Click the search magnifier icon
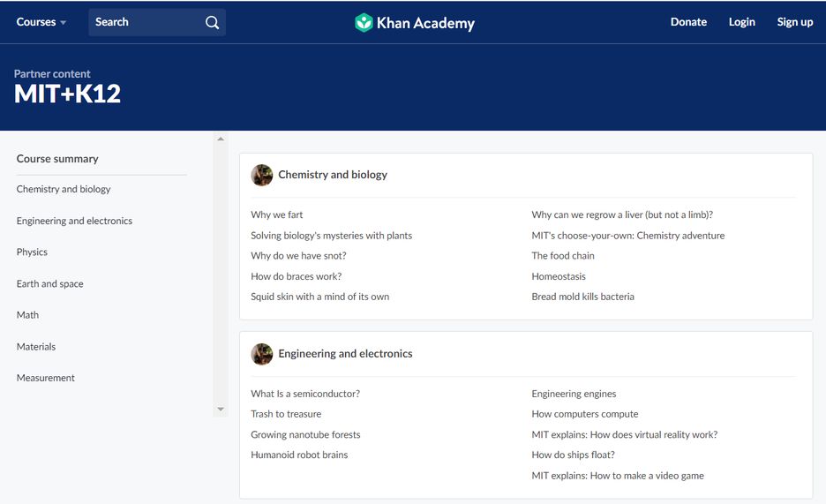826x504 pixels. [x=212, y=22]
